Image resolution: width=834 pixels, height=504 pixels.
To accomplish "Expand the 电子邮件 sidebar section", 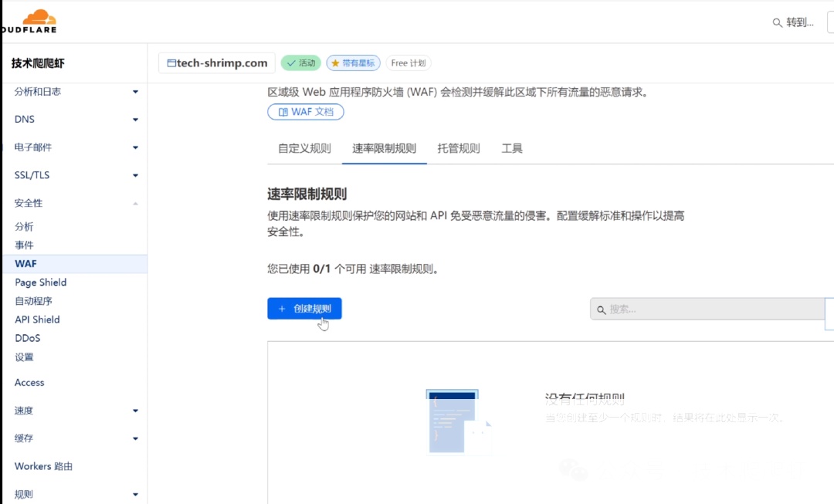I will coord(135,147).
